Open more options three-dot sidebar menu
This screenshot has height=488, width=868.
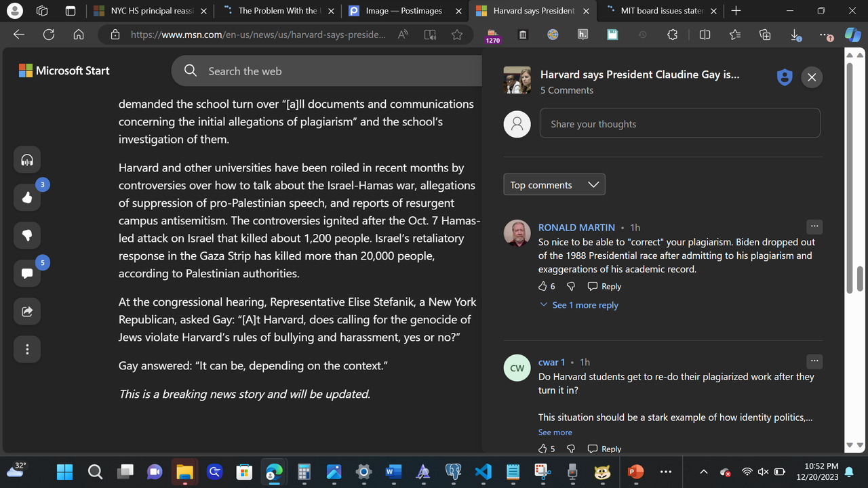pos(27,350)
